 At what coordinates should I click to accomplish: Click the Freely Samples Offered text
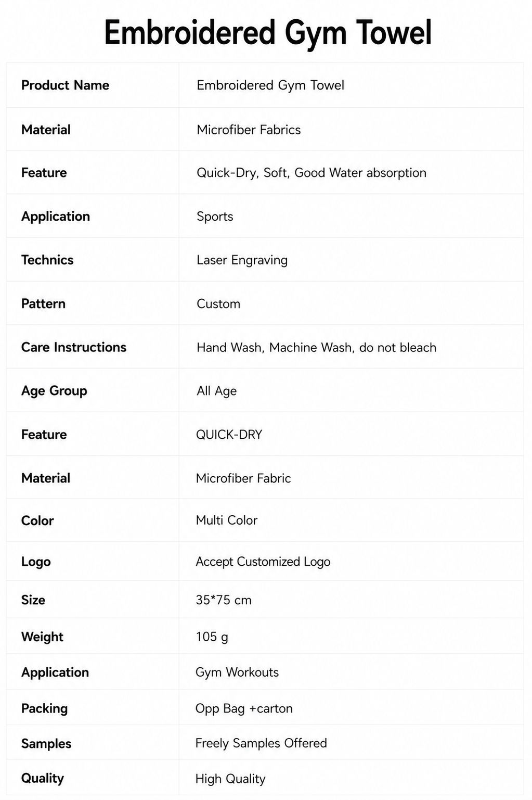pyautogui.click(x=261, y=743)
